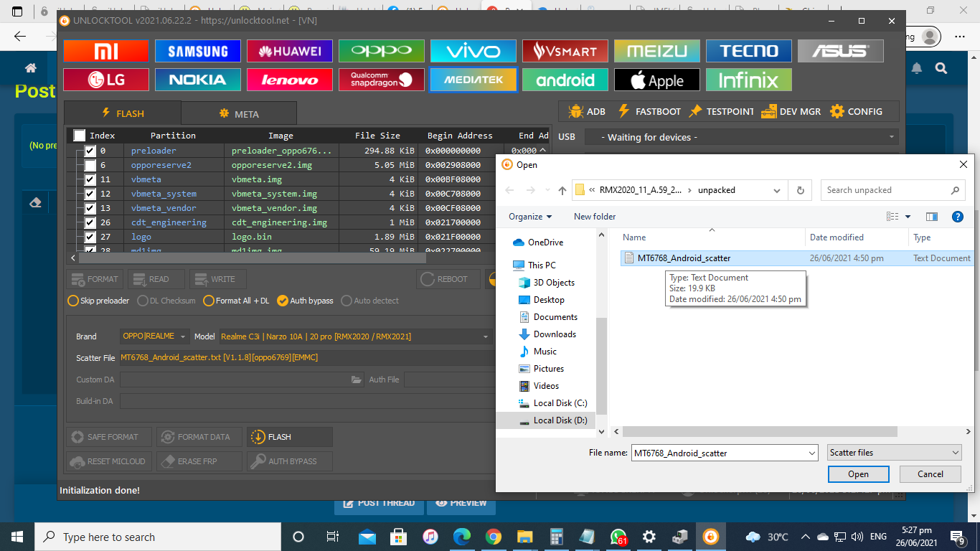
Task: Select the OPPO brand tile
Action: 382,51
